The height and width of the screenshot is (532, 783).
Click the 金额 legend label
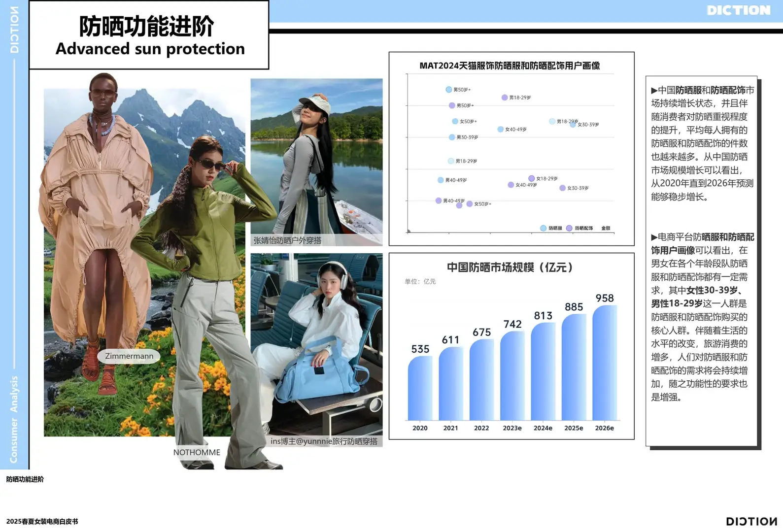(606, 228)
